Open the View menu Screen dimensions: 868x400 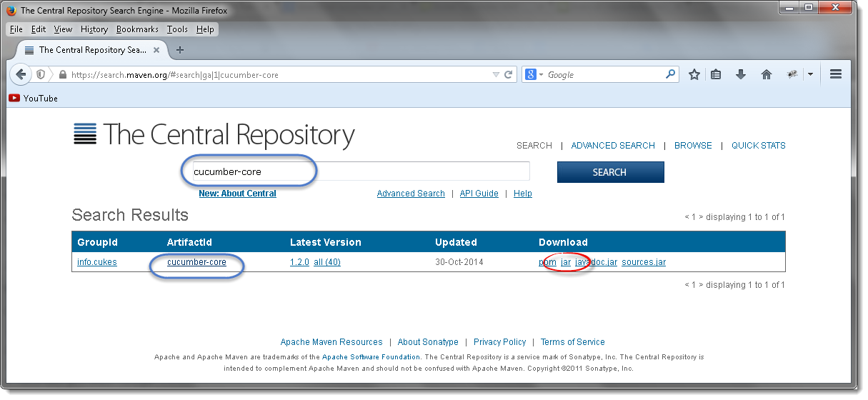(63, 29)
